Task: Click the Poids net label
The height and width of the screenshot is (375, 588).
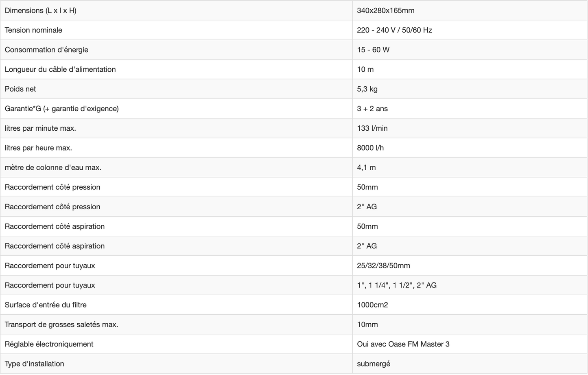Action: pyautogui.click(x=20, y=89)
